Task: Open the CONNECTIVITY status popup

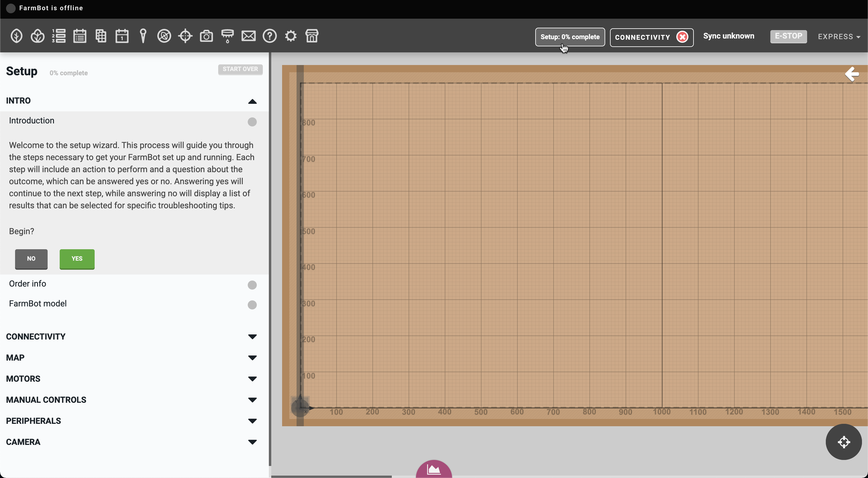Action: (x=651, y=37)
